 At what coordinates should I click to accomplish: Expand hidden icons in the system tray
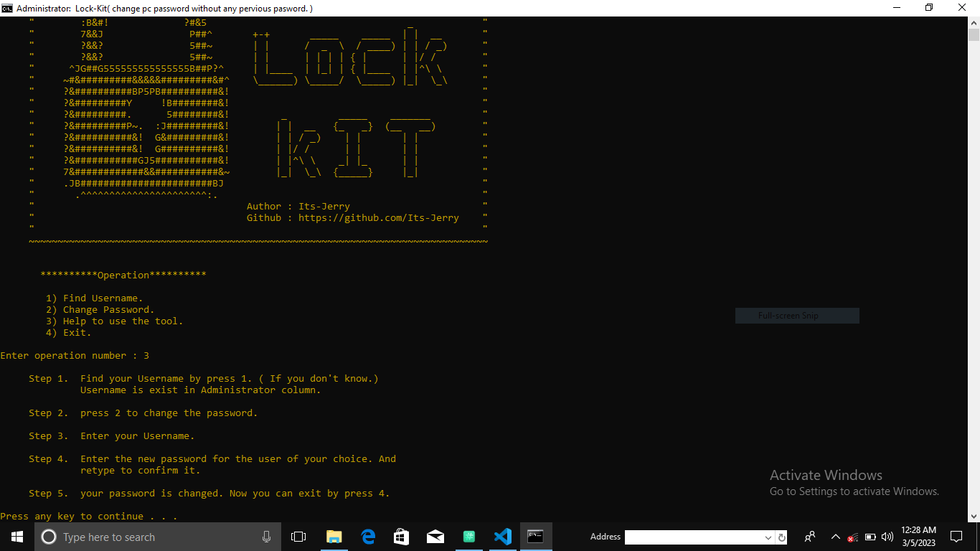835,536
